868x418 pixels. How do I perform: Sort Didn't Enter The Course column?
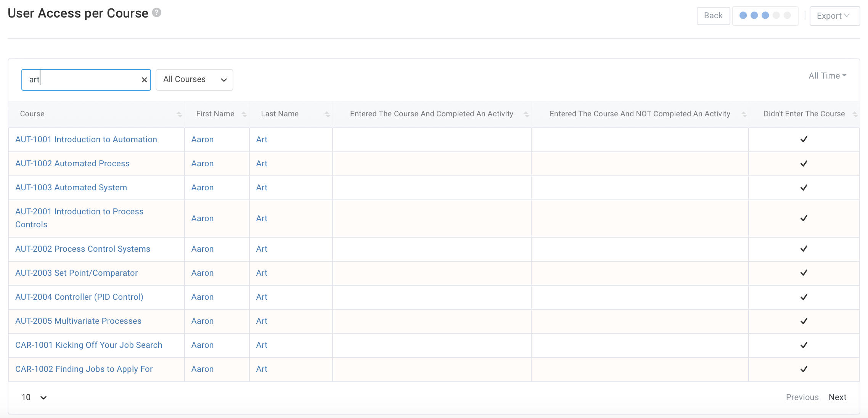(x=855, y=114)
